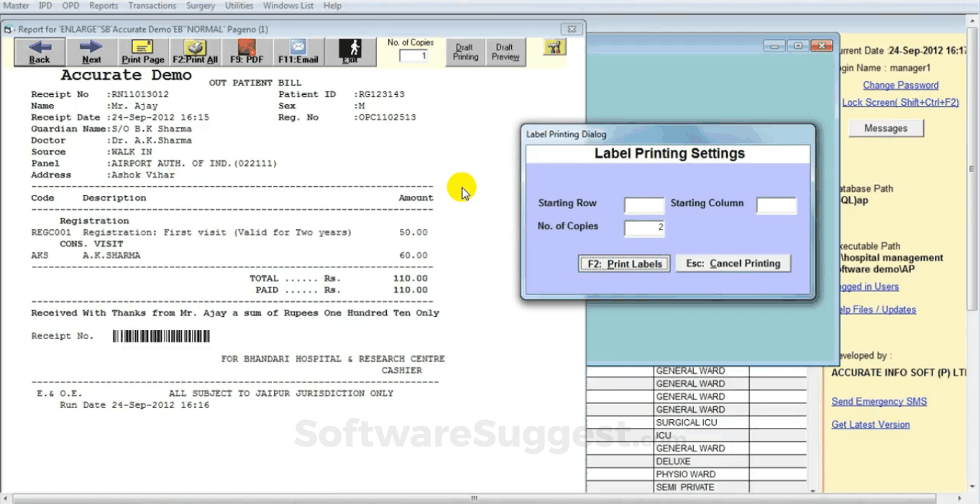The width and height of the screenshot is (980, 504).
Task: Open printer setup via yellow printer icon
Action: click(552, 48)
